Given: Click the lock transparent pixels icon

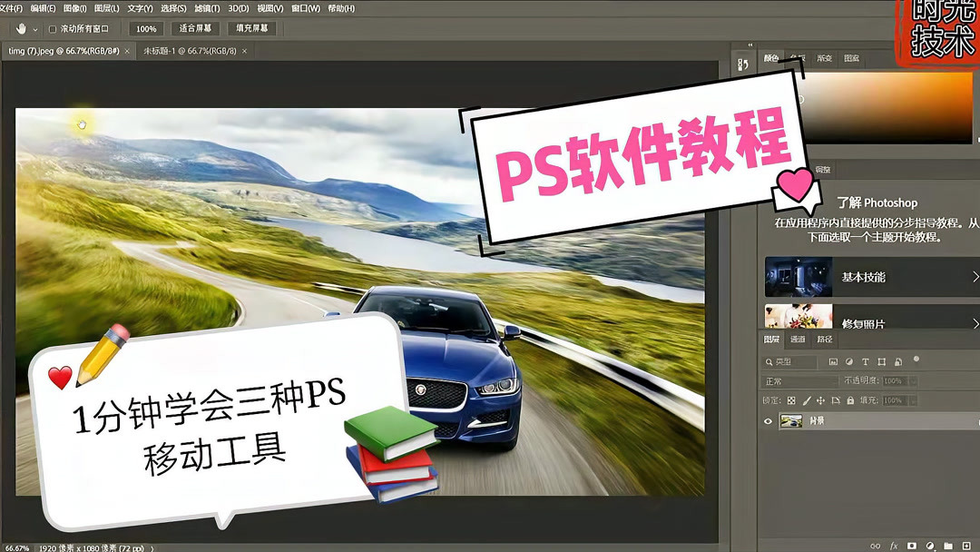Looking at the screenshot, I should tap(791, 399).
